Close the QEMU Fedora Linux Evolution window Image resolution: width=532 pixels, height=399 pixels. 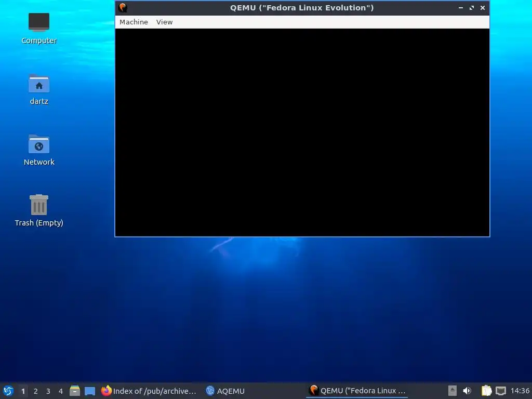click(x=483, y=7)
